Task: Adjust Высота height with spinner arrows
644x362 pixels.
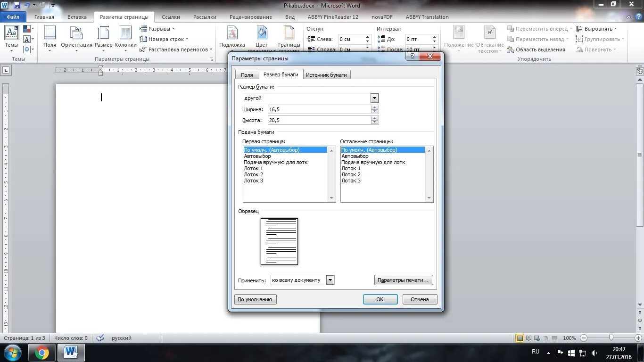Action: click(375, 120)
